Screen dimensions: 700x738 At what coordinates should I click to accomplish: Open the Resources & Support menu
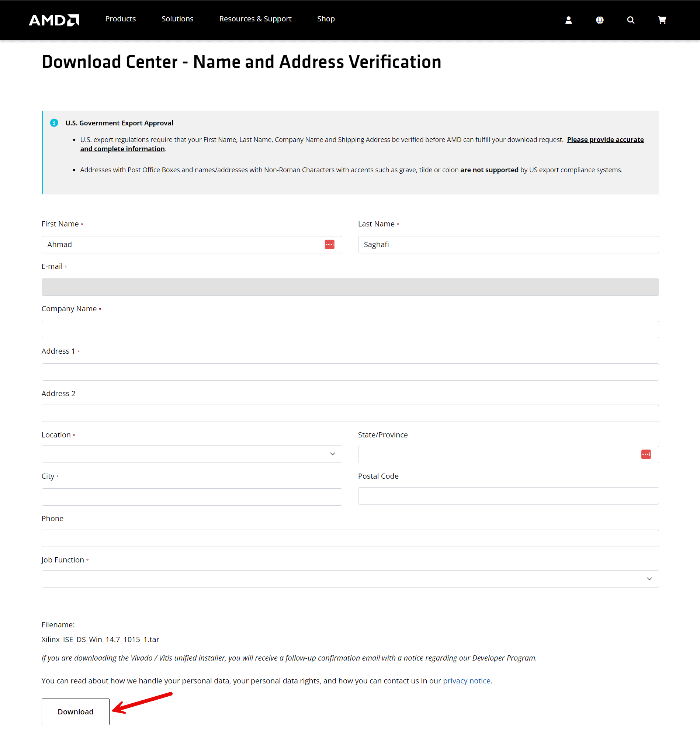click(255, 19)
